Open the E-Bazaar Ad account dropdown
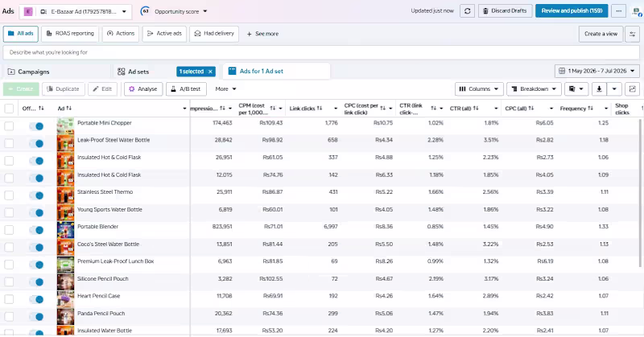 [76, 12]
